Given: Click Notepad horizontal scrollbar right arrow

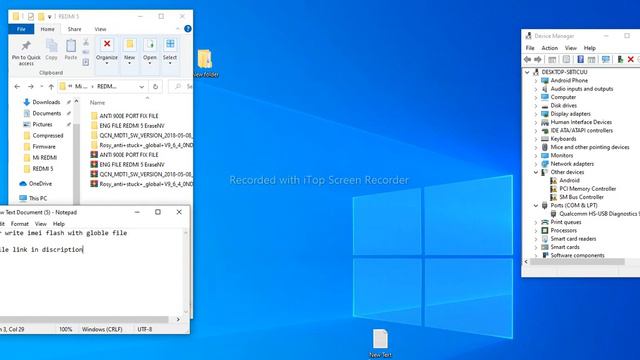Looking at the screenshot, I should click(x=178, y=320).
